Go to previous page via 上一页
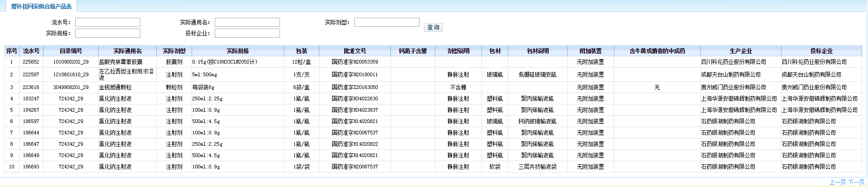The image size is (868, 192). 838,182
